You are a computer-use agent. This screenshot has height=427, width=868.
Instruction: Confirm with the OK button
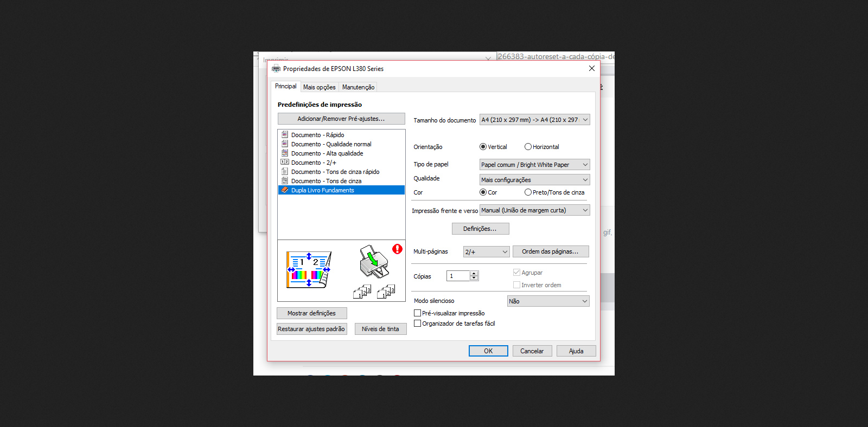(488, 351)
